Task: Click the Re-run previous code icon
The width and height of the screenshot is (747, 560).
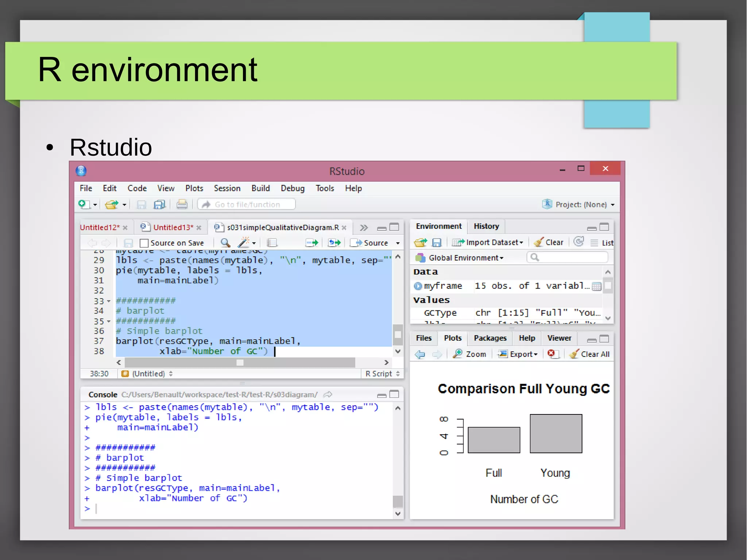Action: [x=334, y=243]
